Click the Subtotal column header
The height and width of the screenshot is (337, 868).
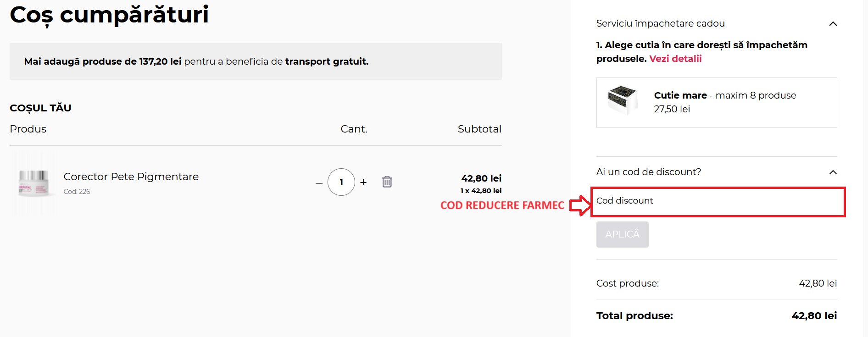click(x=479, y=129)
